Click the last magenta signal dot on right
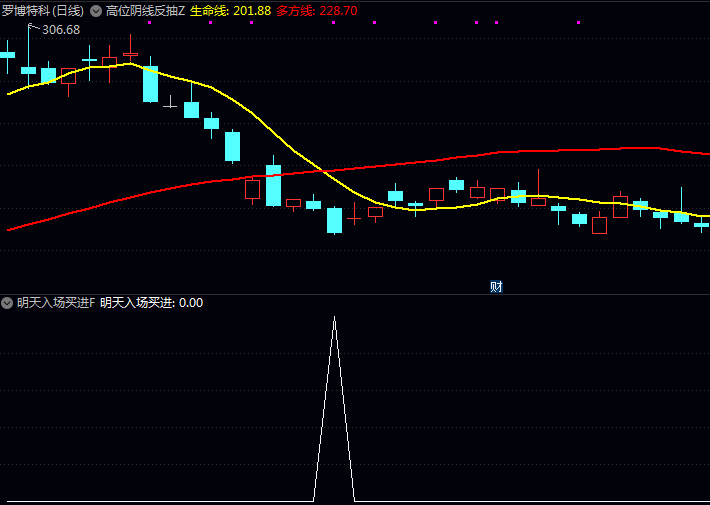The height and width of the screenshot is (505, 710). pos(497,22)
